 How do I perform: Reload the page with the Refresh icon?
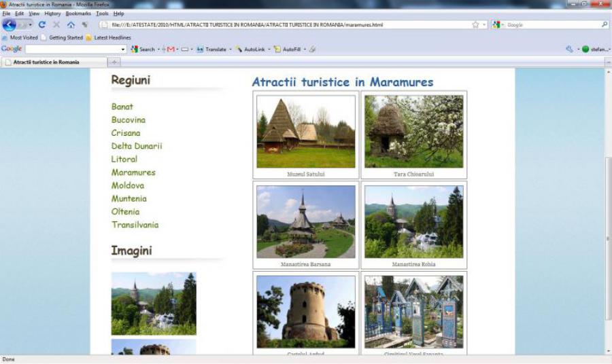tap(42, 24)
